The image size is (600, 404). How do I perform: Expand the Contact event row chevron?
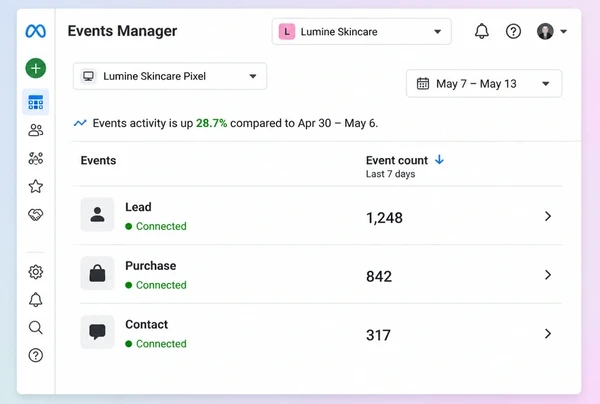point(548,334)
